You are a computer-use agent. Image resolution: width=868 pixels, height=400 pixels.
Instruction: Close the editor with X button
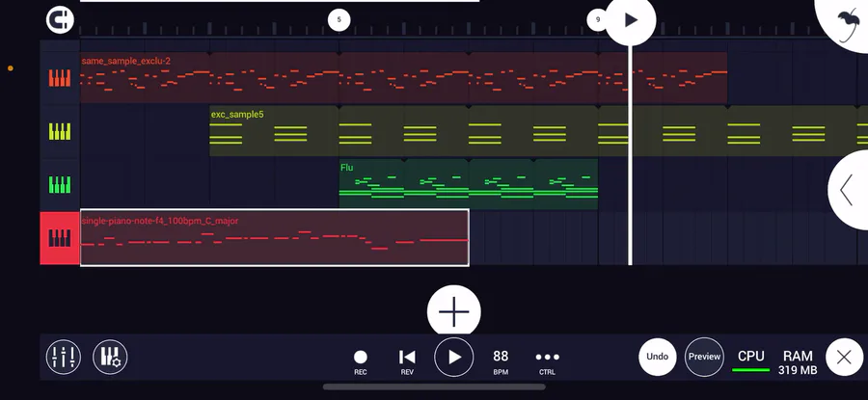844,357
